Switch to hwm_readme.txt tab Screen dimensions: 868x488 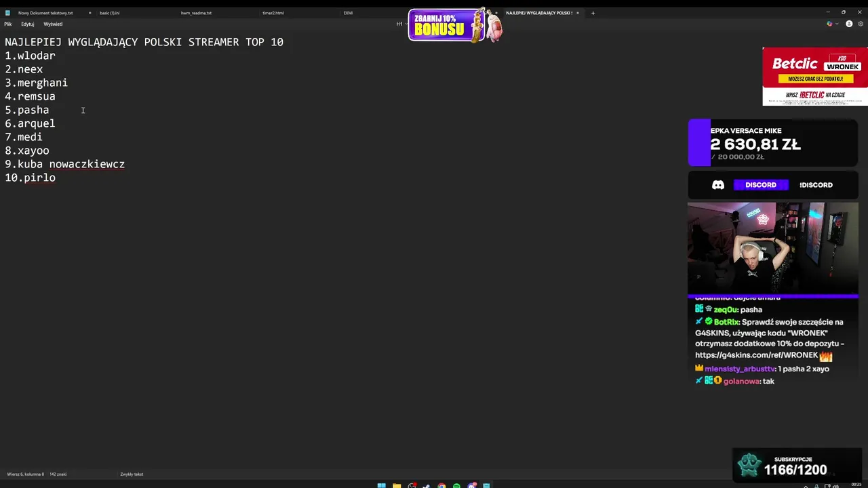196,13
